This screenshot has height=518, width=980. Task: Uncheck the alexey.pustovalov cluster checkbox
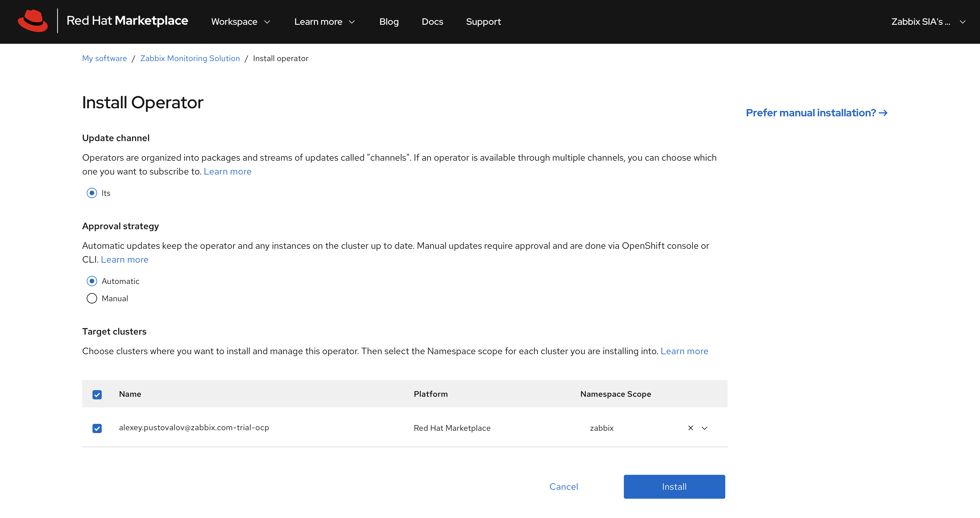(x=97, y=428)
